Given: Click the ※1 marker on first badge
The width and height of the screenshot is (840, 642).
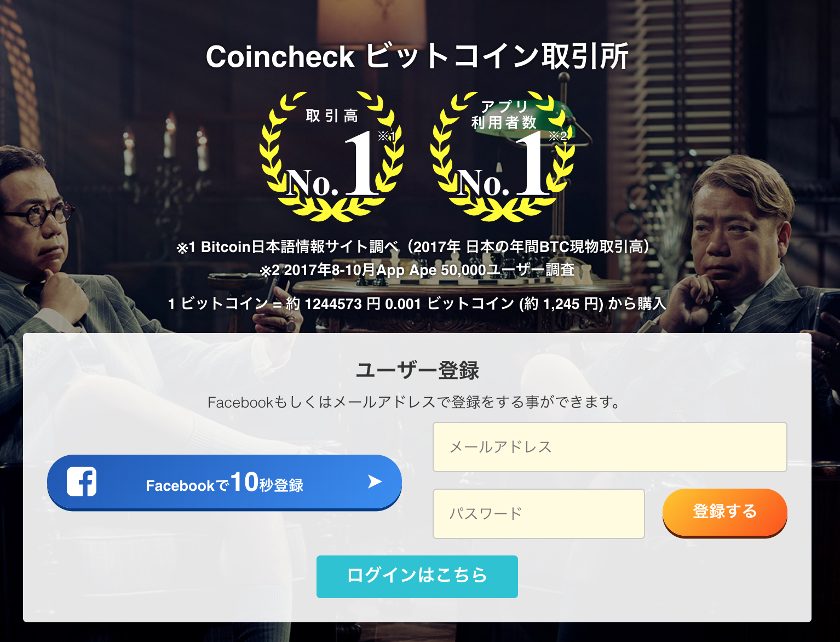Looking at the screenshot, I should pyautogui.click(x=386, y=136).
